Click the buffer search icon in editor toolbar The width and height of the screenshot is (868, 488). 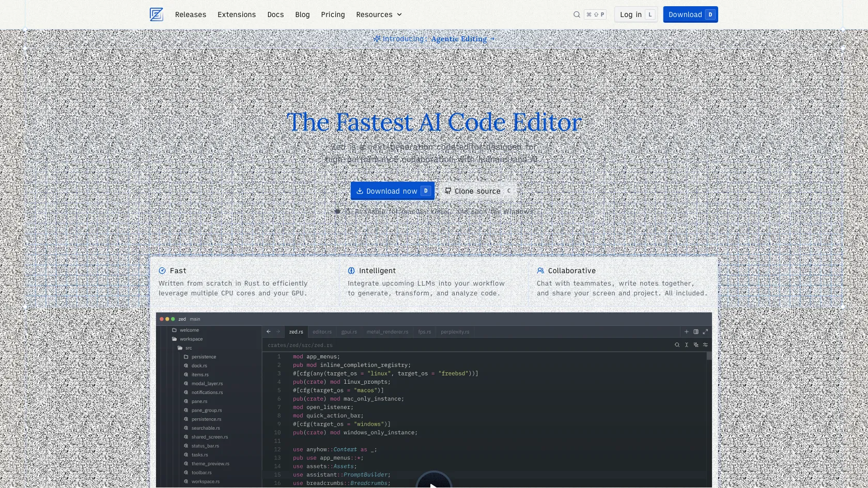677,344
